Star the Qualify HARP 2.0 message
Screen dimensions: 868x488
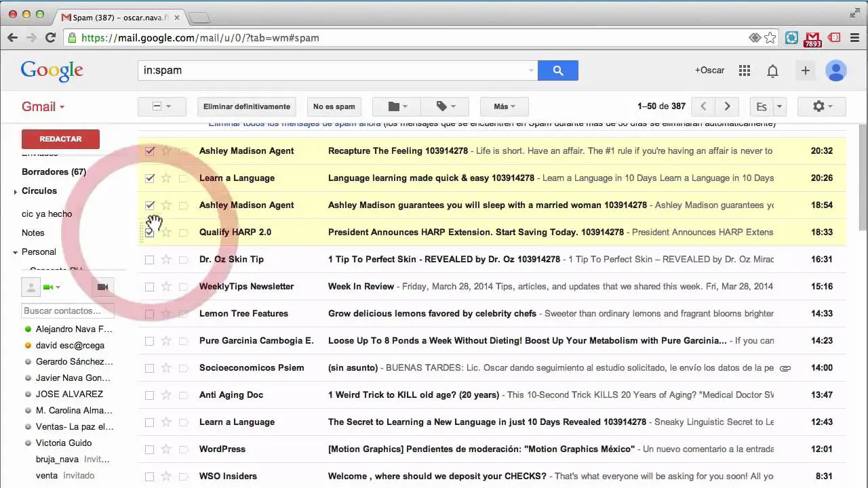tap(166, 232)
